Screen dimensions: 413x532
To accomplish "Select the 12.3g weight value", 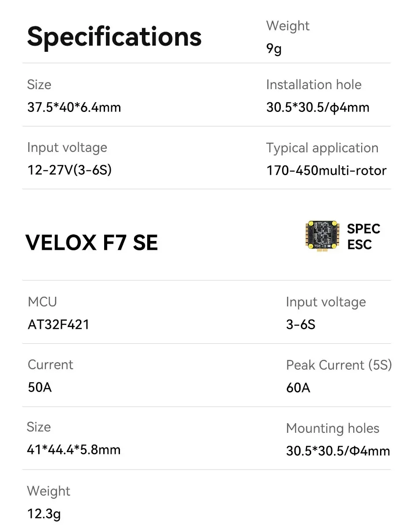I will click(x=44, y=514).
